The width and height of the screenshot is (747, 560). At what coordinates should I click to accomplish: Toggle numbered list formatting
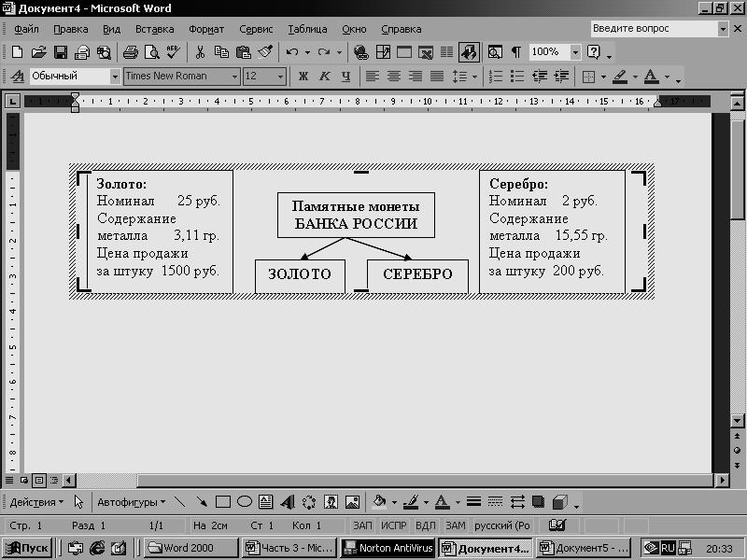pos(496,77)
